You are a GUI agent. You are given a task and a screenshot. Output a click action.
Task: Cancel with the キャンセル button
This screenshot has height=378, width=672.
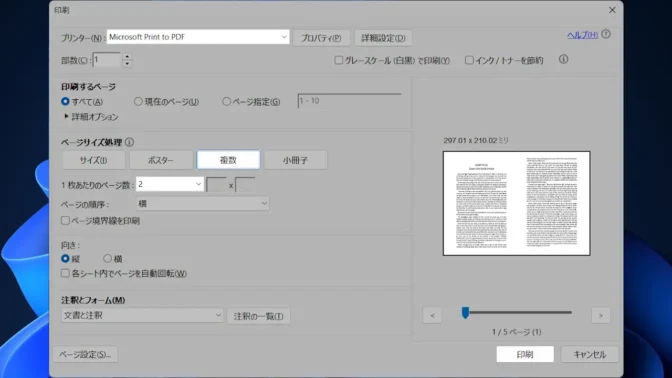(x=590, y=354)
